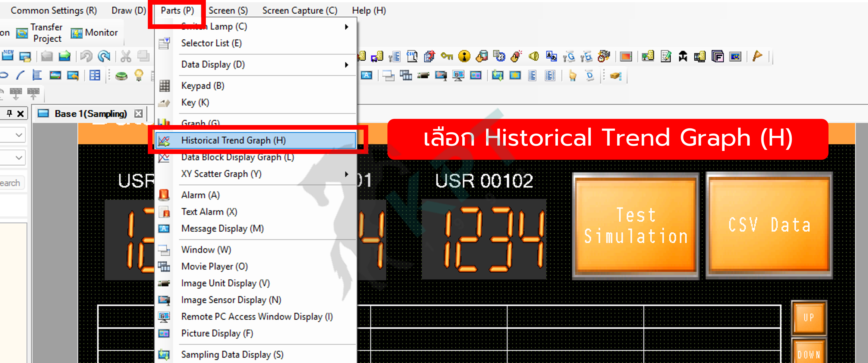Click the New project icon
This screenshot has height=363, width=868.
(x=8, y=56)
